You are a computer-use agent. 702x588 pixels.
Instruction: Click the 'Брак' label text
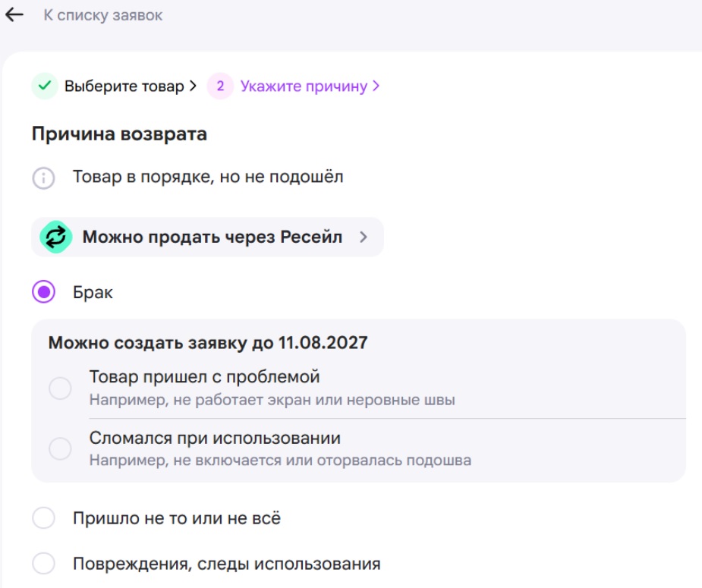click(x=93, y=292)
